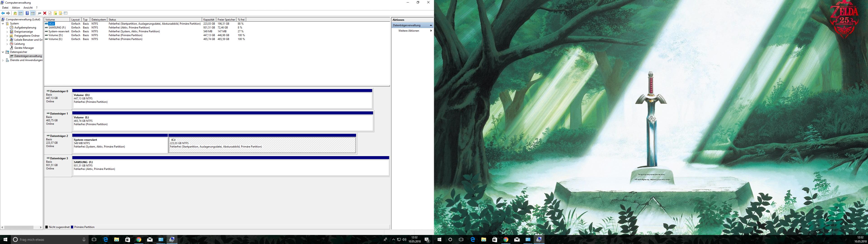
Task: Open Google Chrome from the taskbar
Action: (139, 240)
